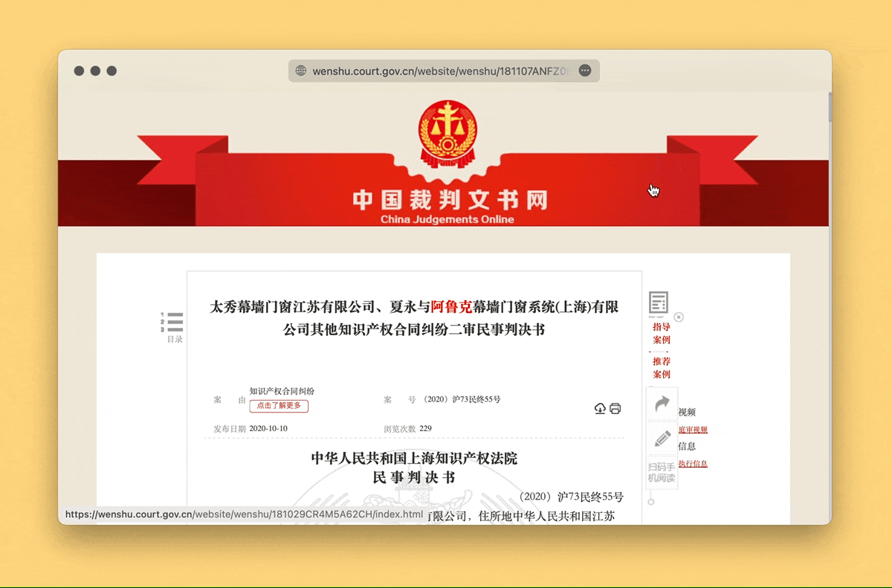Click the red 阿鲁克 highlighted keyword
892x588 pixels.
tap(451, 306)
